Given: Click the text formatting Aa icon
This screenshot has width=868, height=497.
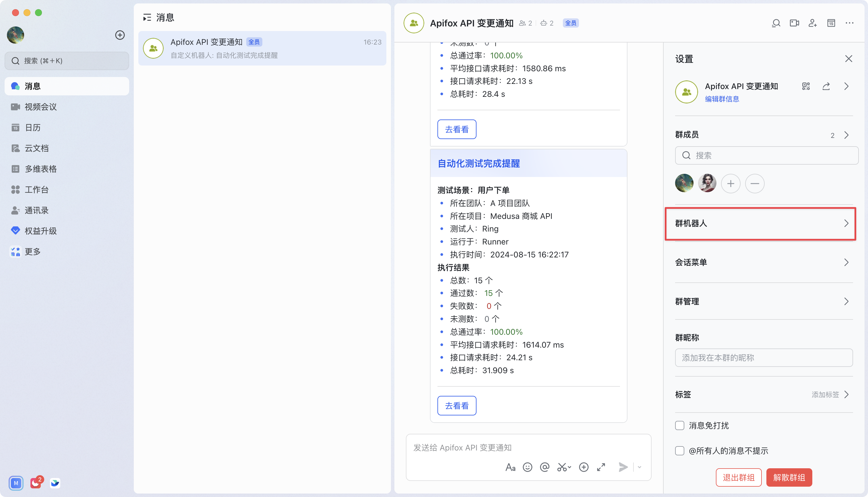Looking at the screenshot, I should 510,467.
